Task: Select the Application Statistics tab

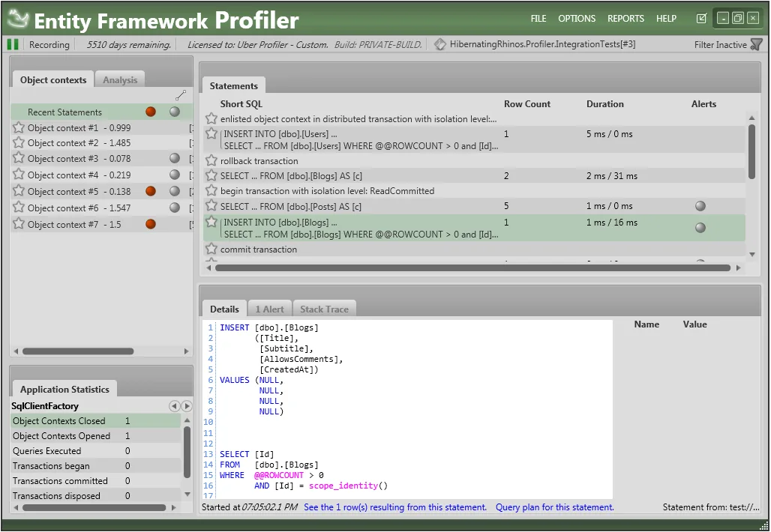Action: point(64,389)
